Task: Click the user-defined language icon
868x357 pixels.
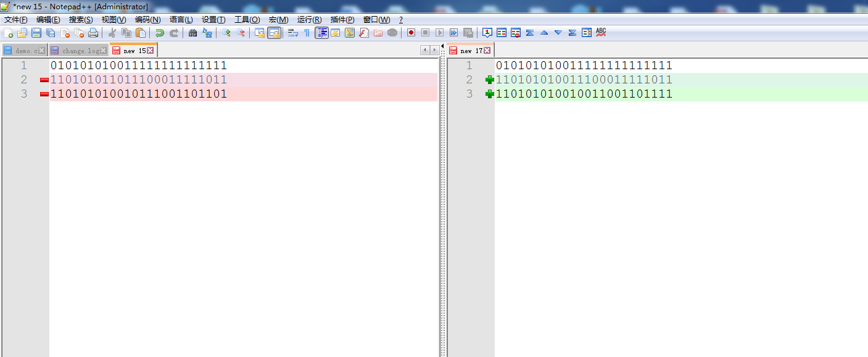Action: pos(336,33)
